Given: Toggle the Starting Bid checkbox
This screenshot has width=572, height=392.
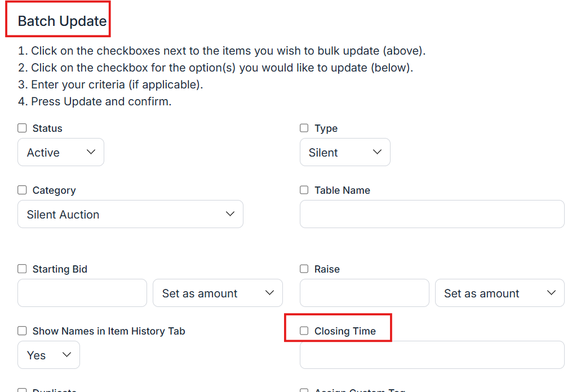Looking at the screenshot, I should [22, 269].
